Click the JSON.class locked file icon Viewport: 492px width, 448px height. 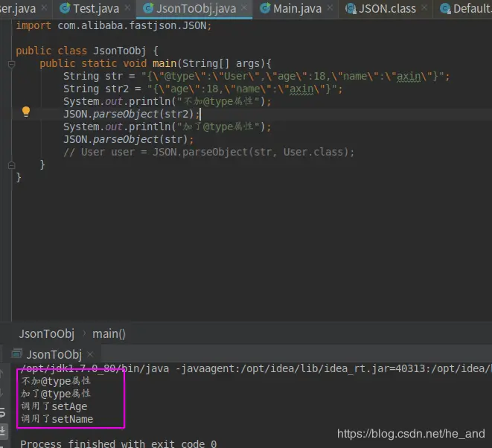(351, 8)
